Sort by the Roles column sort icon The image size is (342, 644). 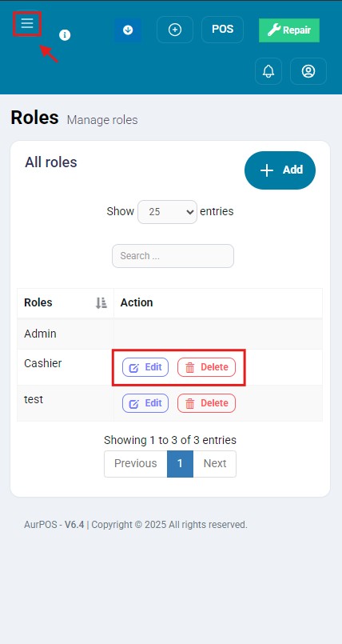click(101, 303)
